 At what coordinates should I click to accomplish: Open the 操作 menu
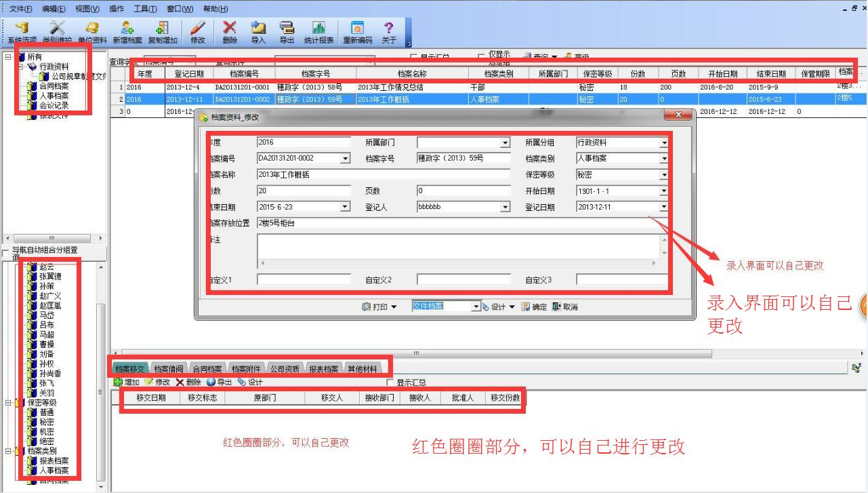[x=117, y=9]
